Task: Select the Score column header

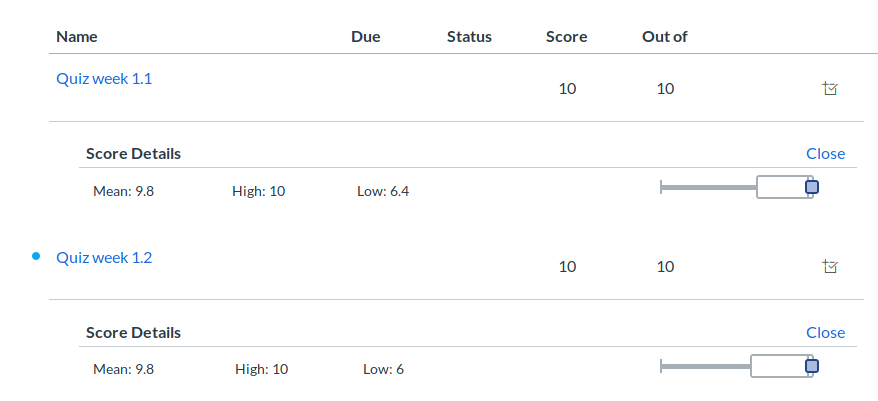Action: [566, 37]
